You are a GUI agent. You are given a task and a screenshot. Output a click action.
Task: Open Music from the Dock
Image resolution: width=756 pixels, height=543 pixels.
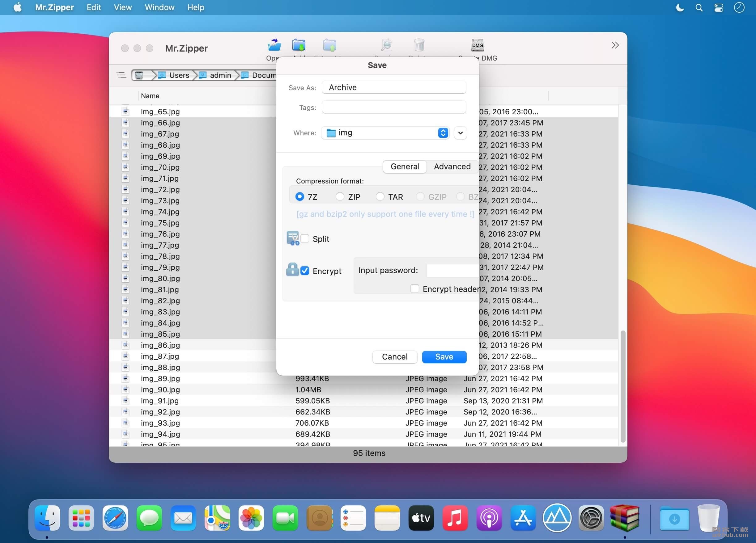pyautogui.click(x=455, y=518)
